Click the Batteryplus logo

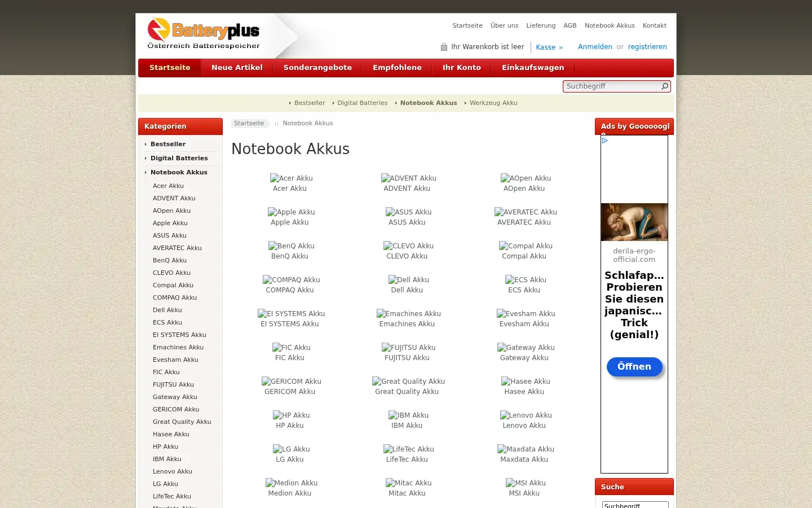click(204, 34)
